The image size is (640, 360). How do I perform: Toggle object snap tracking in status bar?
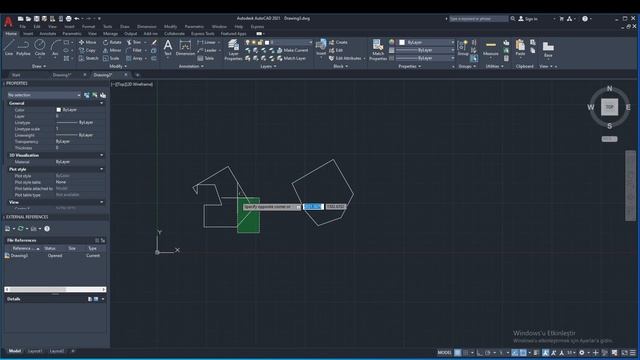point(516,353)
